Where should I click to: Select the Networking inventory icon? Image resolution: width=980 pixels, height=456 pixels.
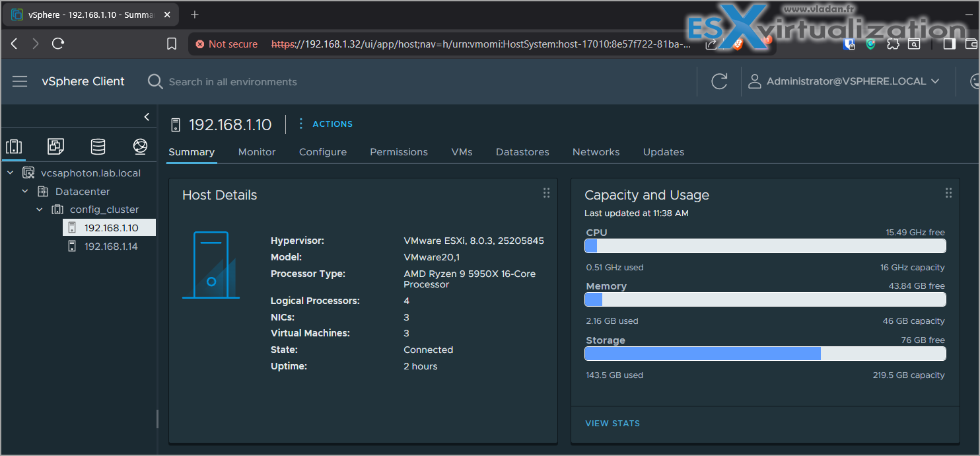pyautogui.click(x=140, y=147)
